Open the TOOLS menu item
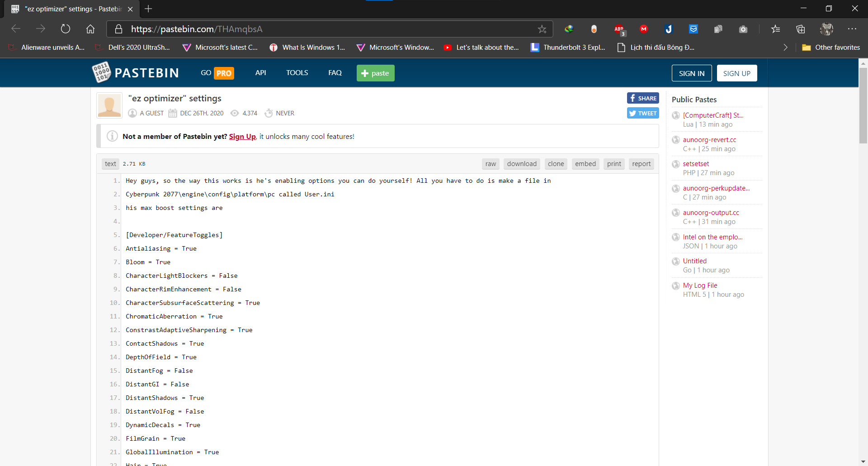 coord(297,72)
